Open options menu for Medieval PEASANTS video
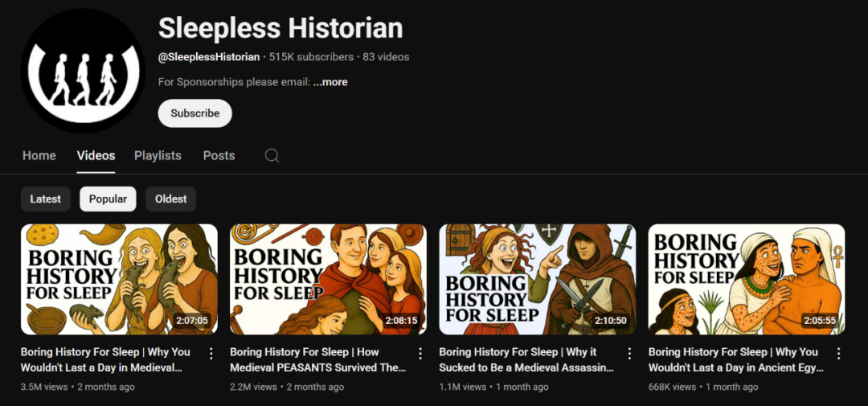Screen dimensions: 868x406 point(420,354)
